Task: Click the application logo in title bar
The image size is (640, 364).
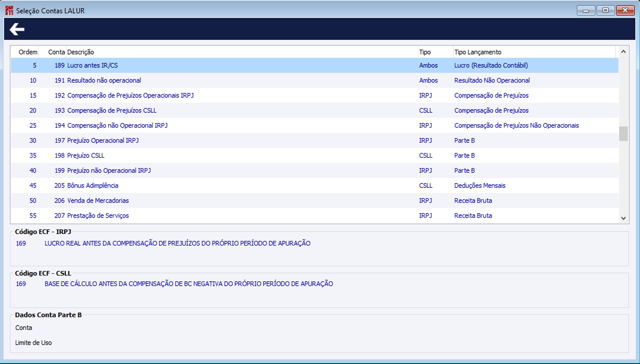Action: tap(9, 11)
